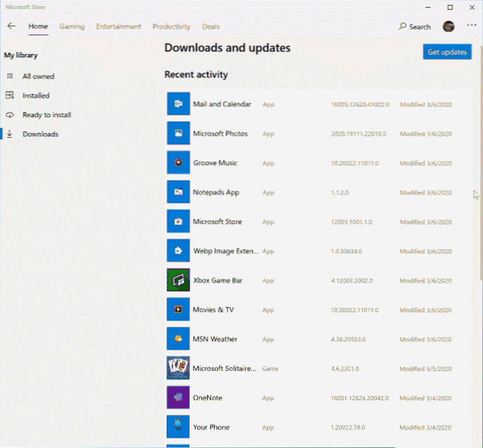Click the MSN Weather app icon
This screenshot has height=448, width=483.
point(178,339)
